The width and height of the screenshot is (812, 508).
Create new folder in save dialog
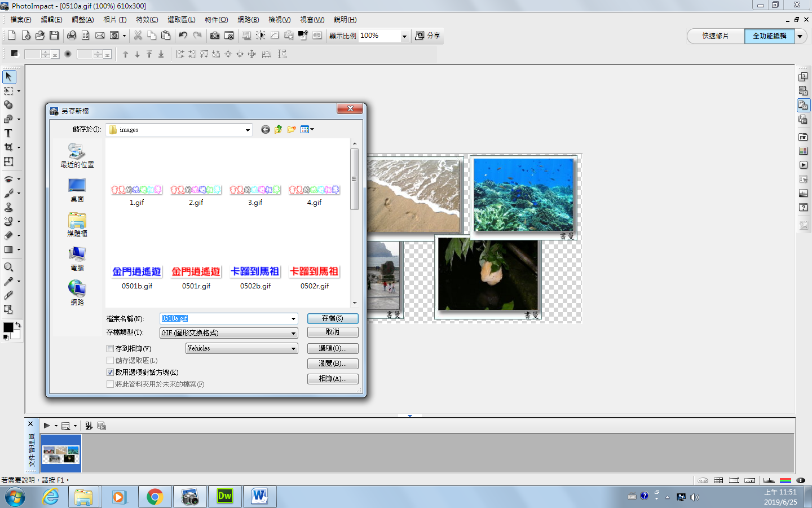tap(292, 130)
